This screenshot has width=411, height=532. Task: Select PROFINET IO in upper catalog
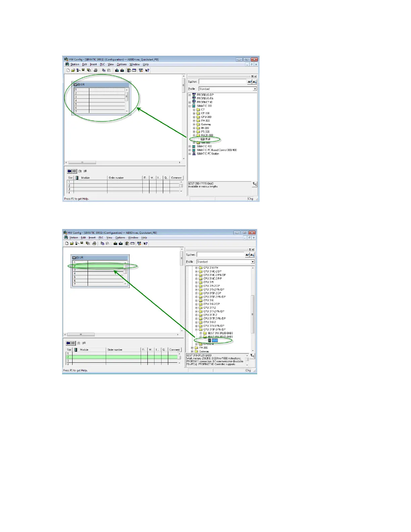tap(204, 102)
